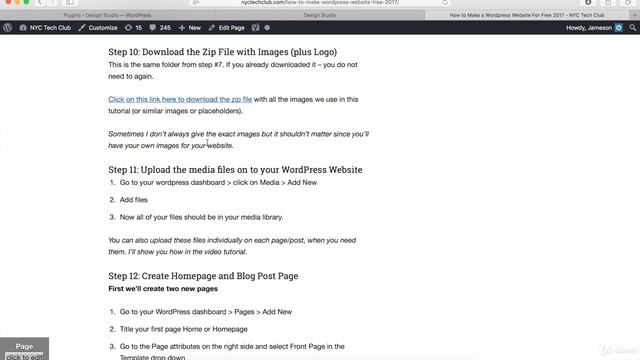The image size is (640, 360).
Task: Open the 15 pending updates
Action: [x=133, y=28]
